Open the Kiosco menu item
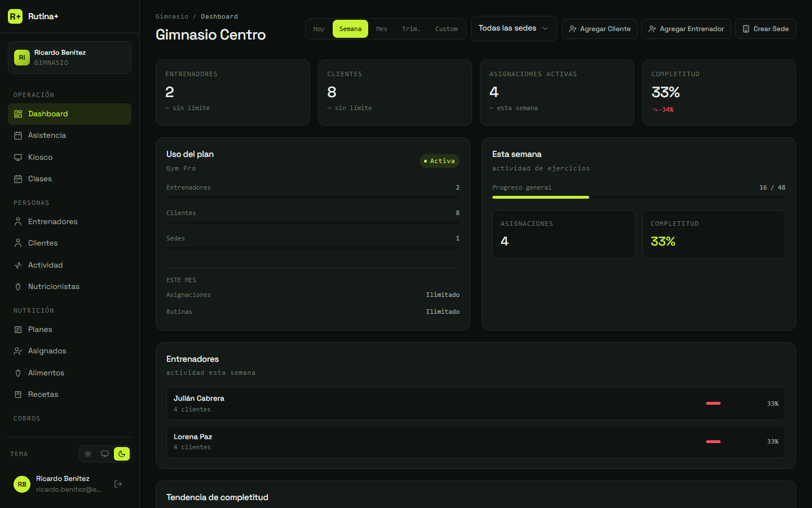 pos(69,157)
